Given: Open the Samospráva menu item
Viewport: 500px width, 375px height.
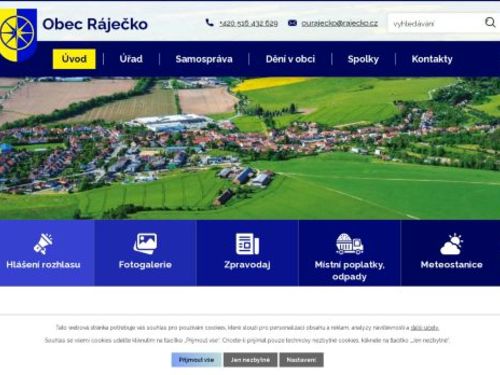Looking at the screenshot, I should (204, 59).
